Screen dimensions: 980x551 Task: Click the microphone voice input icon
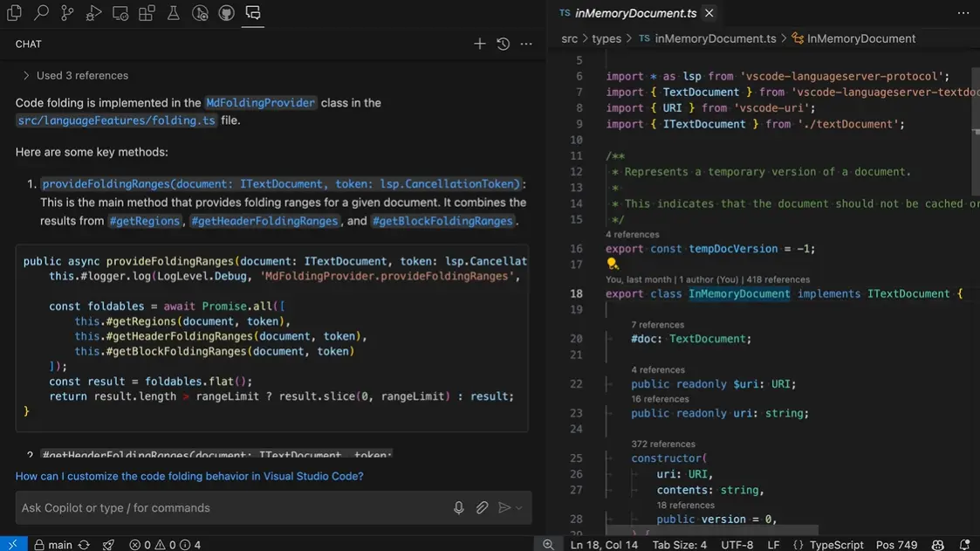459,508
